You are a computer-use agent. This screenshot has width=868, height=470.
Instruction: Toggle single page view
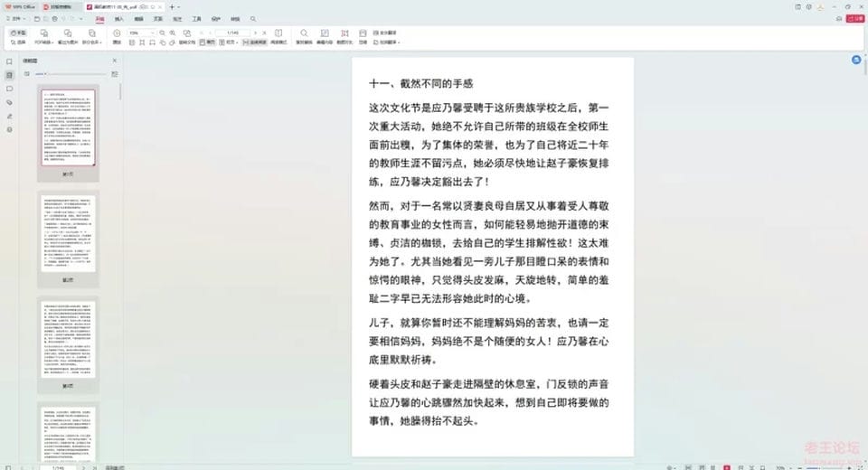pos(207,42)
